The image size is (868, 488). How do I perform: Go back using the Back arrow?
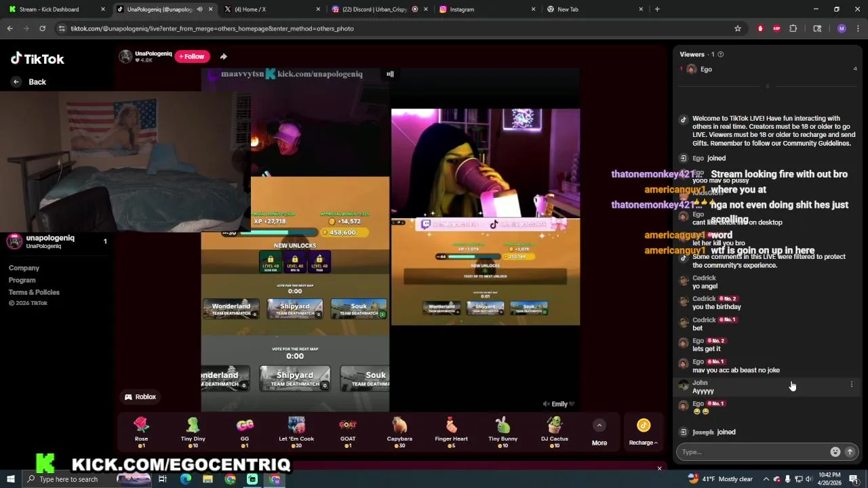tap(16, 81)
